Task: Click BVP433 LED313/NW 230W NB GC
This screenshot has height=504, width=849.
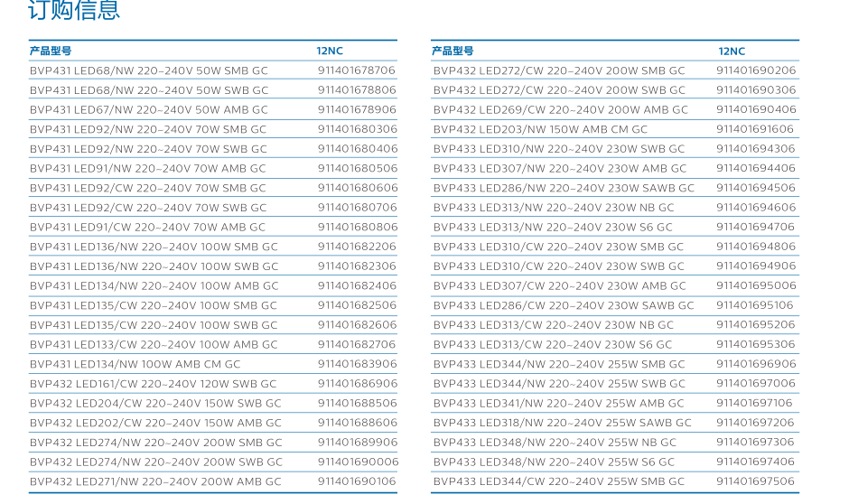Action: (553, 208)
